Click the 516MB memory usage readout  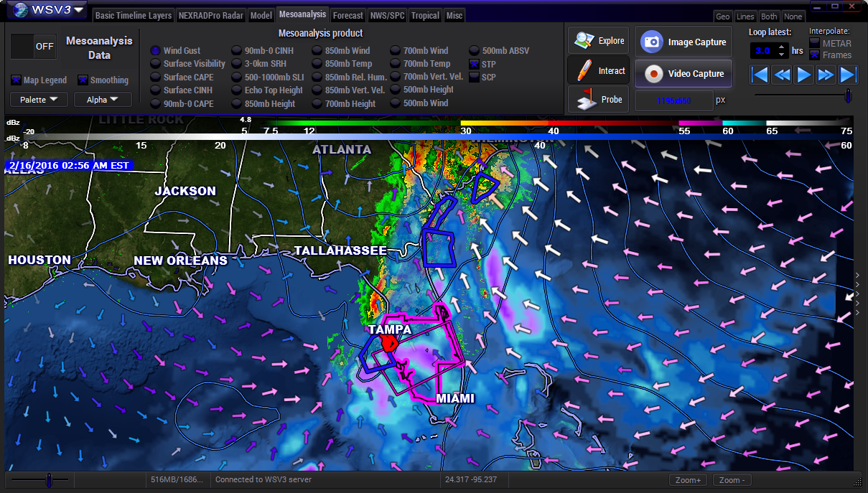pyautogui.click(x=177, y=480)
